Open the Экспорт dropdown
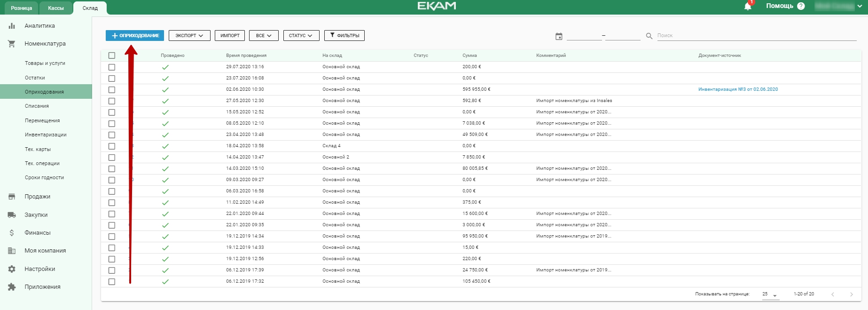 click(x=189, y=36)
